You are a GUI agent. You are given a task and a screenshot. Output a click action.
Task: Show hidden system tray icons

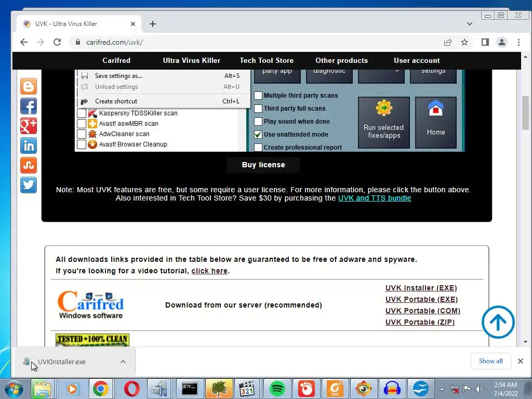(x=442, y=389)
